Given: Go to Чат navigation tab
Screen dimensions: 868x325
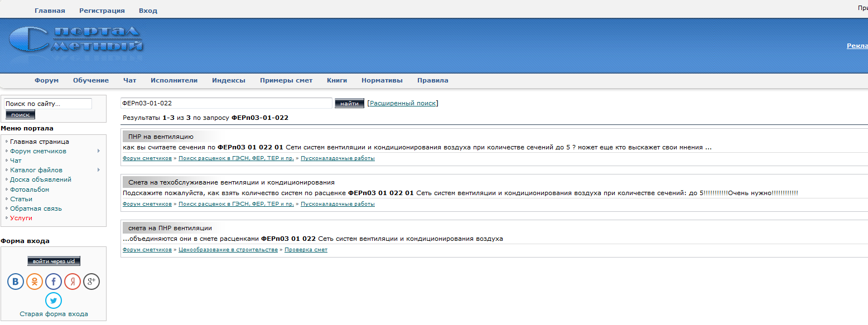Looking at the screenshot, I should coord(129,80).
